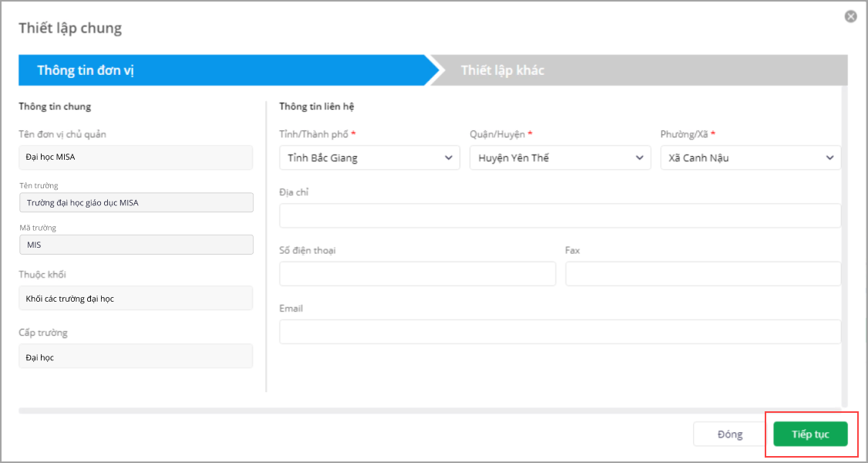Screen dimensions: 868x463
Task: Click the Tỉnh Bắc Giang chevron arrow
Action: point(449,158)
